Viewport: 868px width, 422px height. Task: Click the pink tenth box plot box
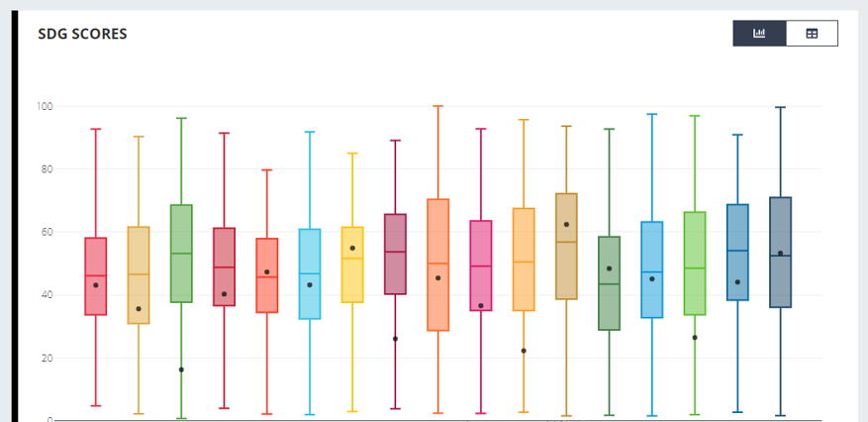click(x=481, y=265)
